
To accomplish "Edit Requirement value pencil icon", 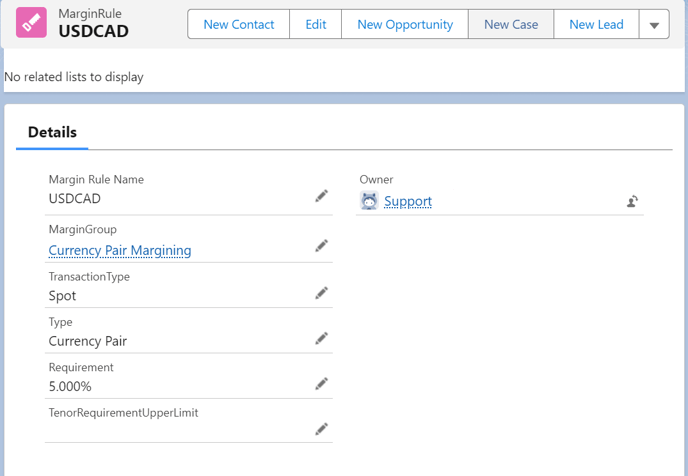I will click(x=321, y=384).
